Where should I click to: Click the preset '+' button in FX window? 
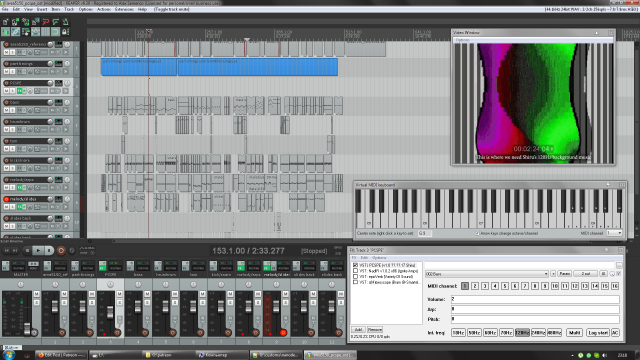click(553, 274)
